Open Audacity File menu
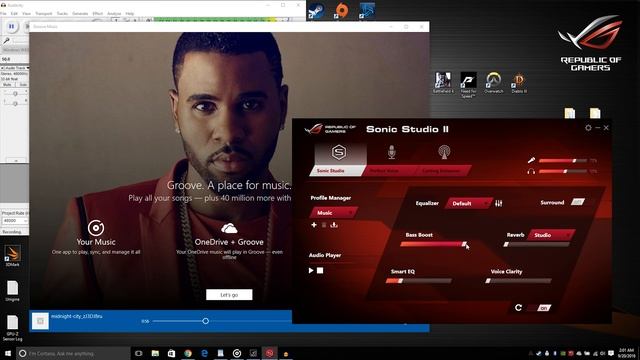Viewport: 640px width, 360px height. [3, 13]
